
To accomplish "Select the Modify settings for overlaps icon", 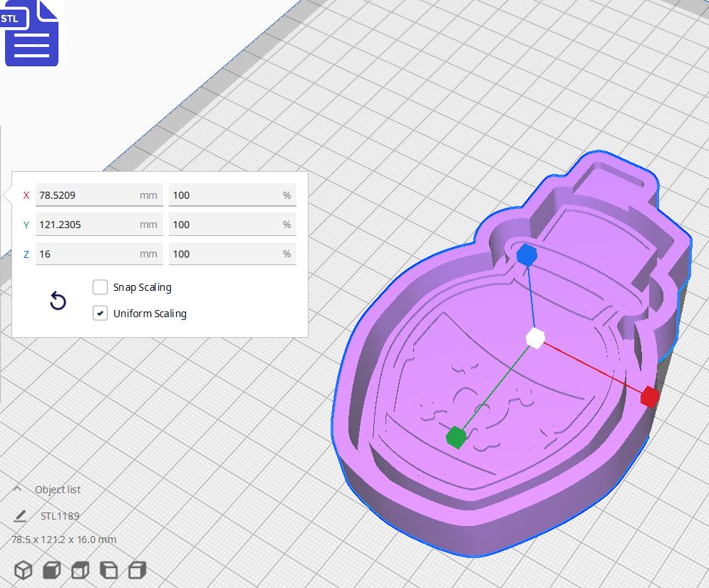I will [79, 569].
